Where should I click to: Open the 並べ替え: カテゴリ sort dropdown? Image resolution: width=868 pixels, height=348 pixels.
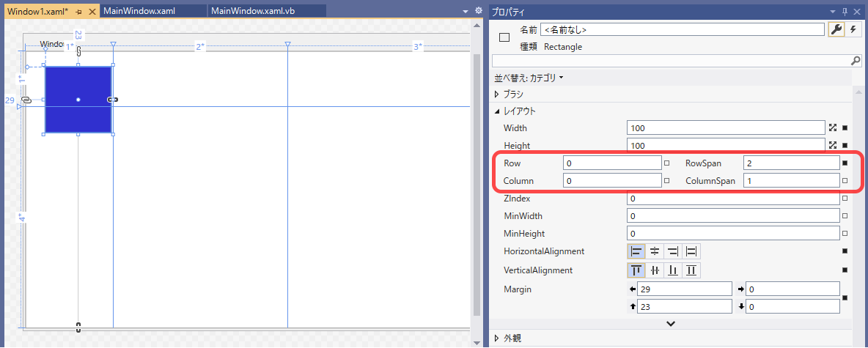click(529, 78)
